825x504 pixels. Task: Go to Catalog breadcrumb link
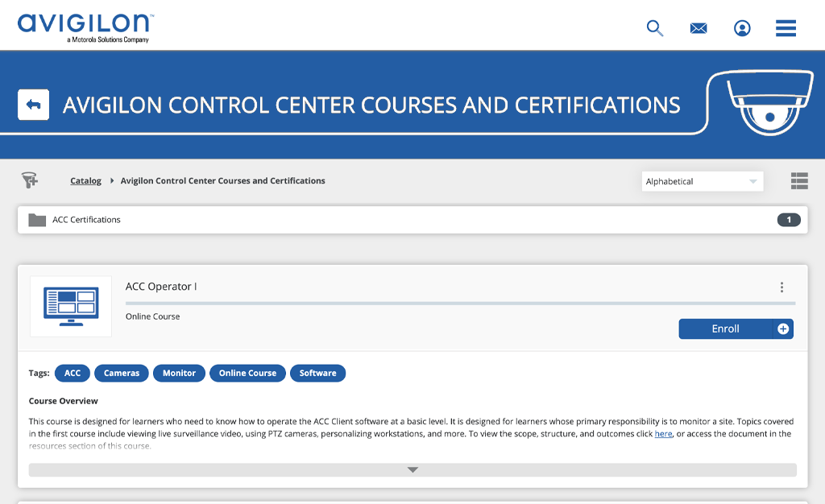[85, 181]
